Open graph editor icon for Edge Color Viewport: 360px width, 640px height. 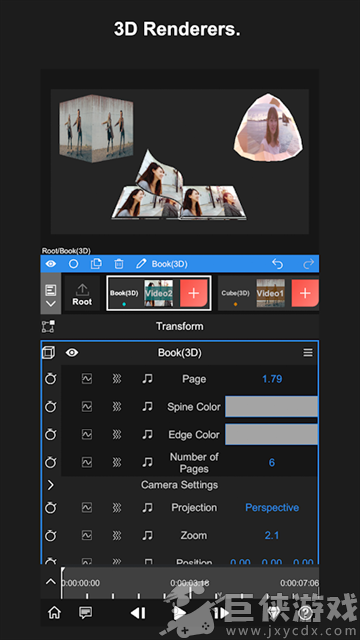click(x=87, y=435)
